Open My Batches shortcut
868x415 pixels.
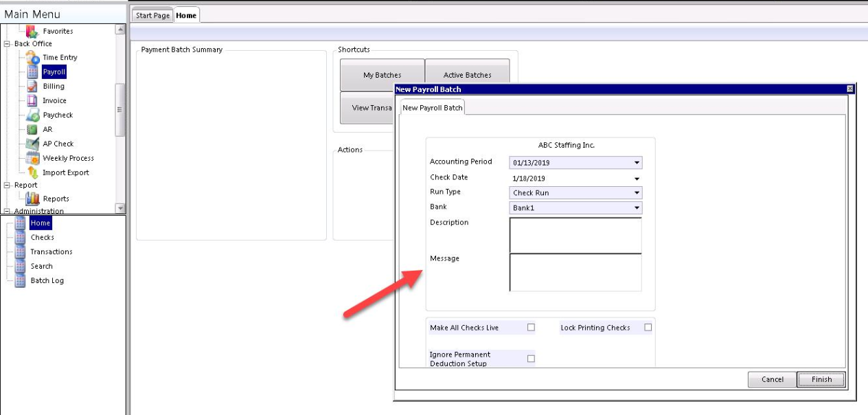coord(382,75)
